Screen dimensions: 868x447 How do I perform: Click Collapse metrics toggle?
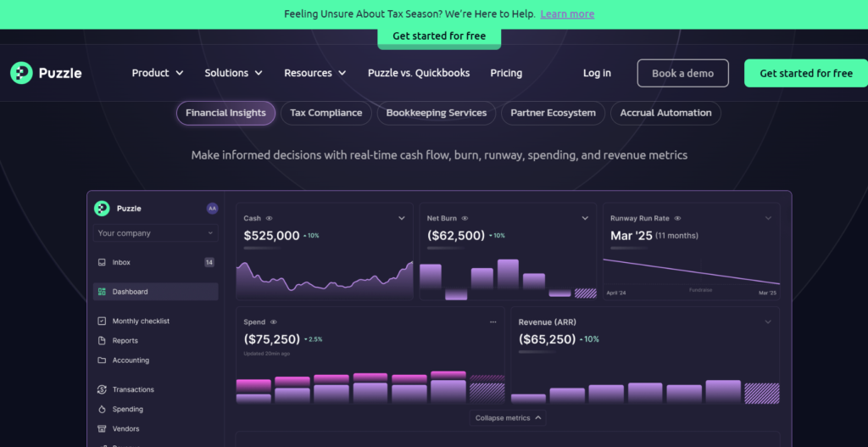(x=508, y=417)
